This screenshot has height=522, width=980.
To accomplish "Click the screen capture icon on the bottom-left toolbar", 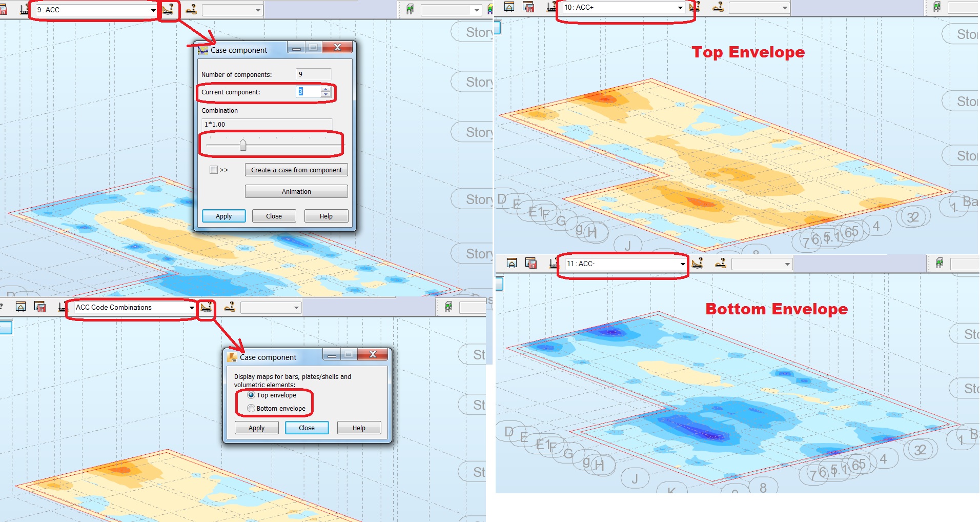I will click(x=21, y=307).
